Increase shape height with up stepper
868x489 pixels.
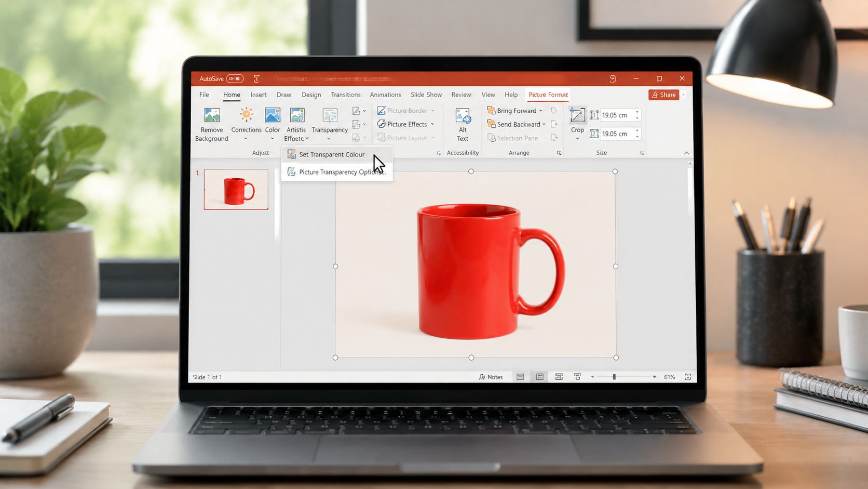tap(638, 112)
